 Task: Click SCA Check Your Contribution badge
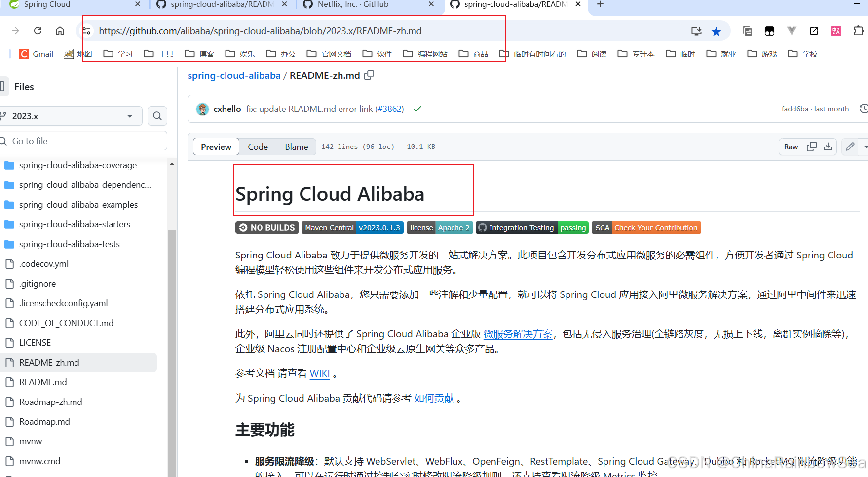(646, 228)
